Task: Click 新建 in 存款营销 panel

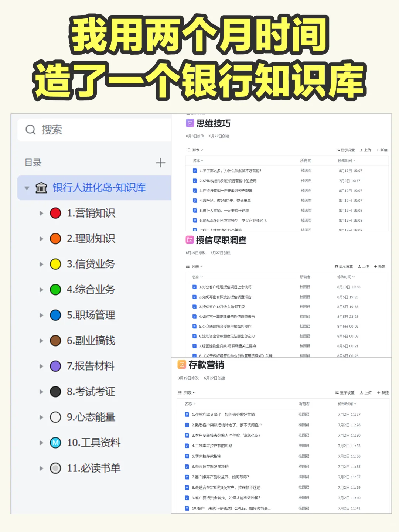Action: pyautogui.click(x=383, y=393)
